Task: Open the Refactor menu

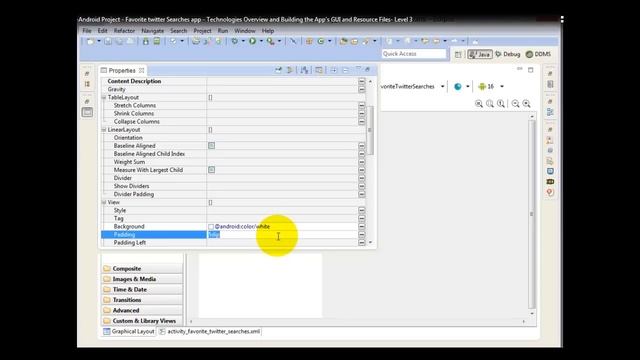Action: coord(124,31)
